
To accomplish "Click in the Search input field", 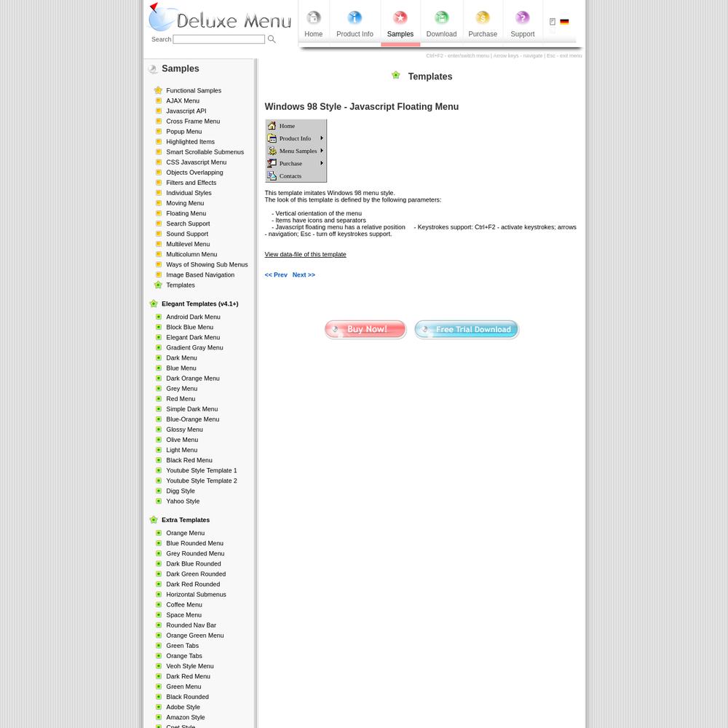I will click(x=218, y=39).
